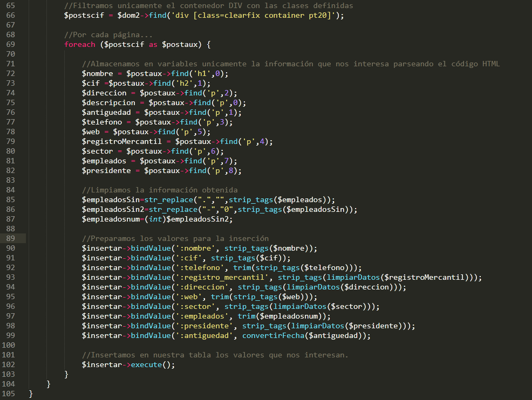Image resolution: width=532 pixels, height=400 pixels.
Task: Click the $empleadosSin2 assignment on line 86
Action: [113, 209]
